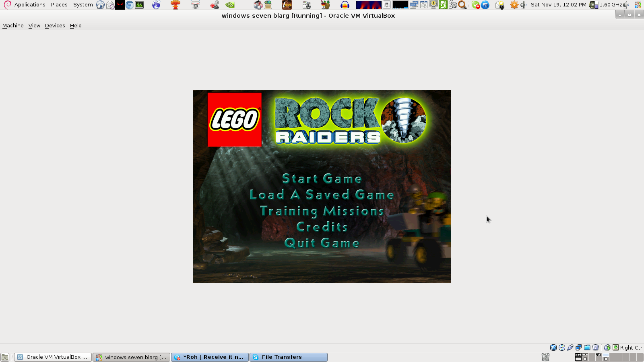Screen dimensions: 644x362
Task: Select Start Game in Rock Raiders menu
Action: [x=322, y=178]
